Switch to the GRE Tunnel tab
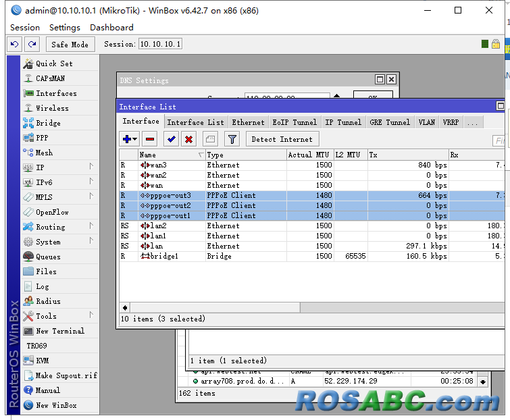The image size is (510, 420). point(390,122)
